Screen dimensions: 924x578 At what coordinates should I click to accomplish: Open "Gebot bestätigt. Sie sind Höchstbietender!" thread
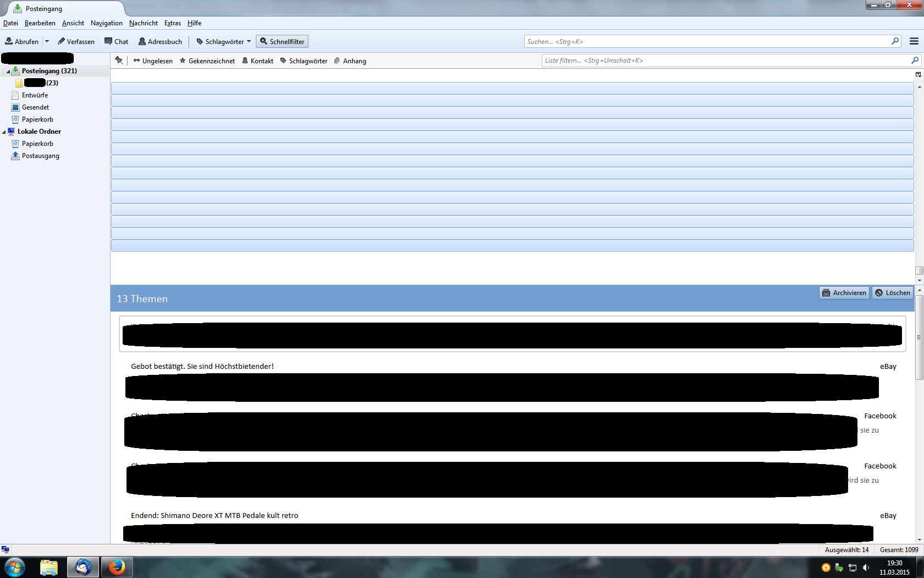(x=202, y=366)
